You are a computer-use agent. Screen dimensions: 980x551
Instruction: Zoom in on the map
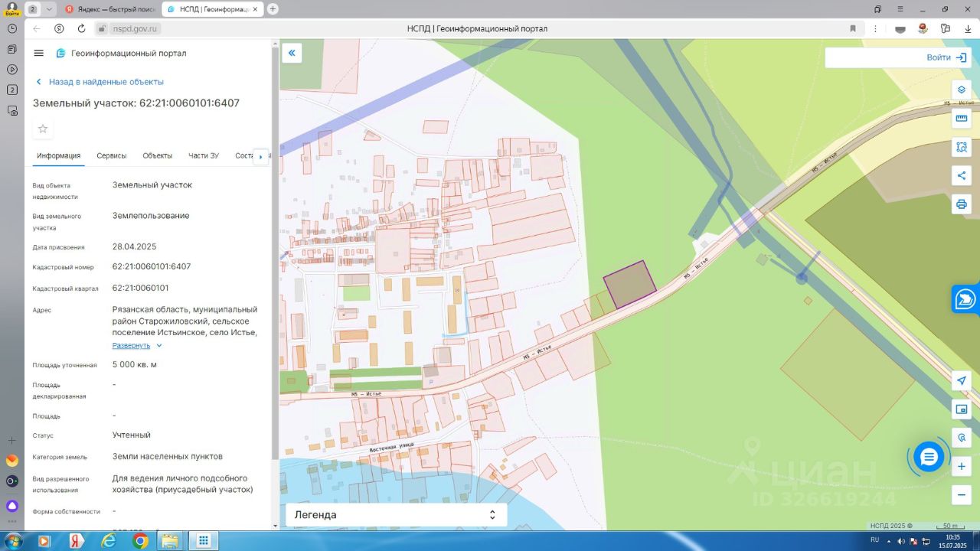pyautogui.click(x=962, y=466)
